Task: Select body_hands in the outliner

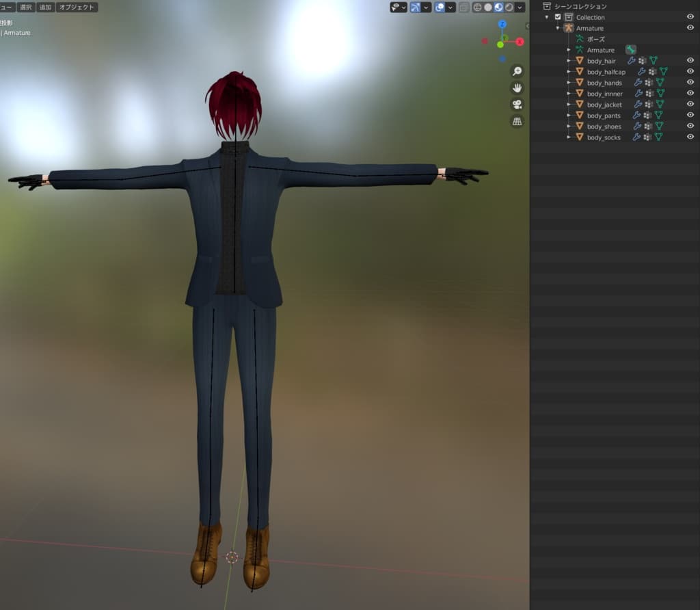Action: (x=604, y=83)
